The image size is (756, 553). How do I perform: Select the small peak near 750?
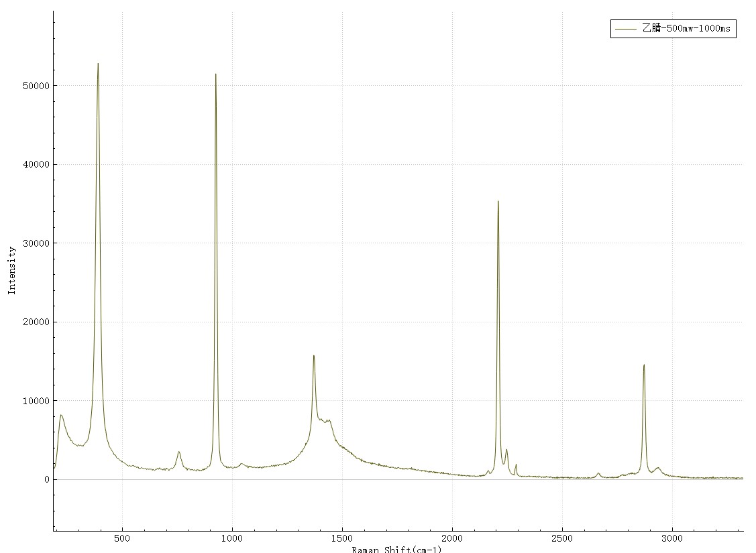179,452
